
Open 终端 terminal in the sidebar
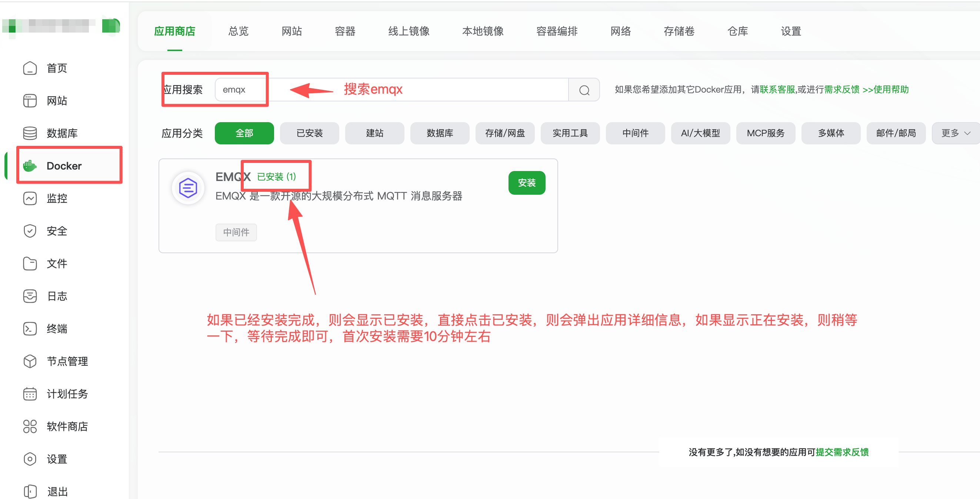[56, 329]
